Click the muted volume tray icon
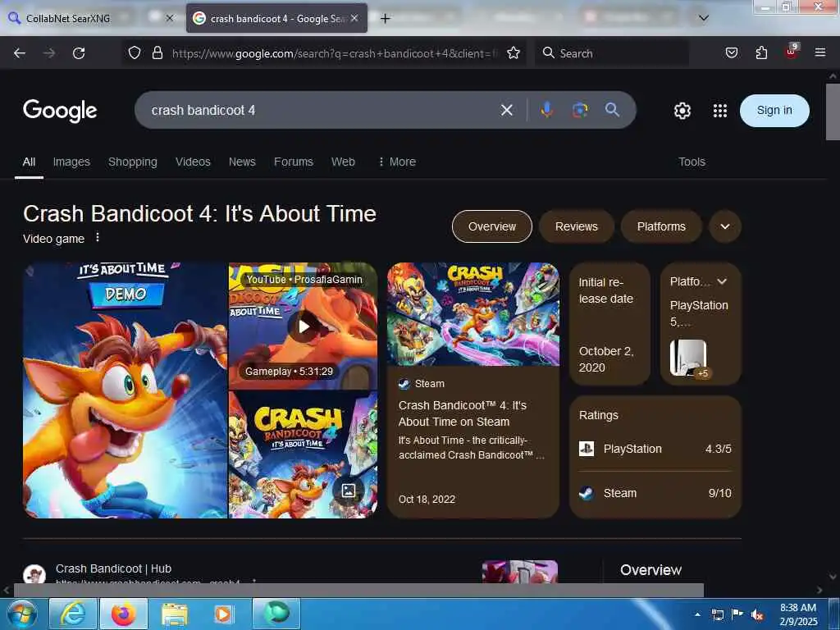Image resolution: width=840 pixels, height=630 pixels. pos(757,615)
